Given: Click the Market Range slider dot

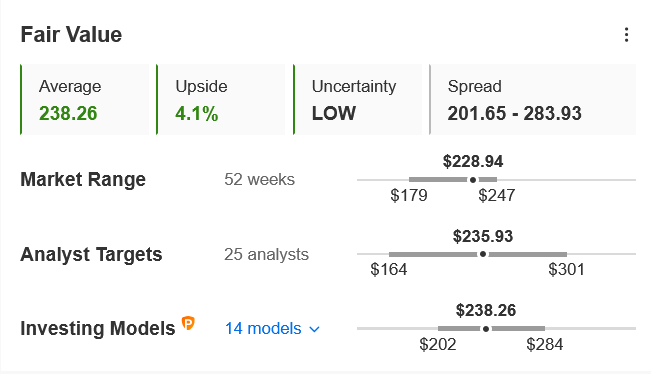Looking at the screenshot, I should [x=473, y=180].
